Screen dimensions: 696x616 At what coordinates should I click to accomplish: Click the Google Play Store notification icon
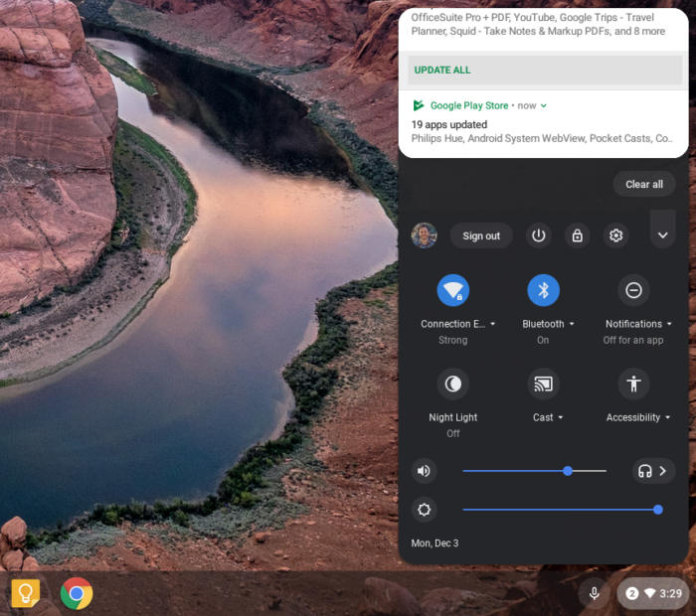pyautogui.click(x=419, y=105)
